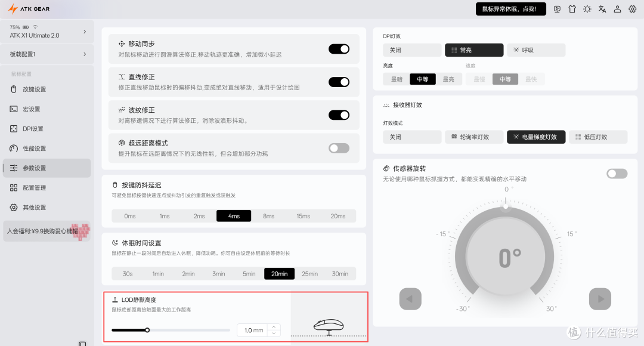Click the grid icon beside 配置管理
This screenshot has height=346, width=644.
pos(14,188)
